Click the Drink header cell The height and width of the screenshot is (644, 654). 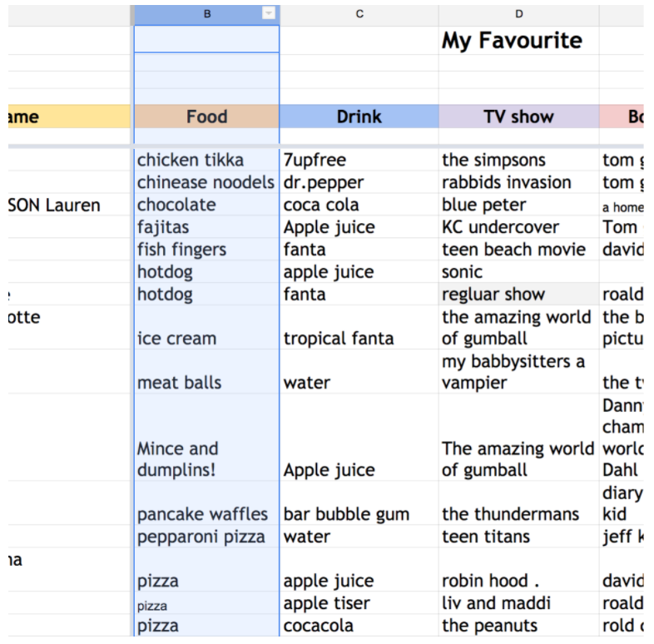[x=359, y=116]
